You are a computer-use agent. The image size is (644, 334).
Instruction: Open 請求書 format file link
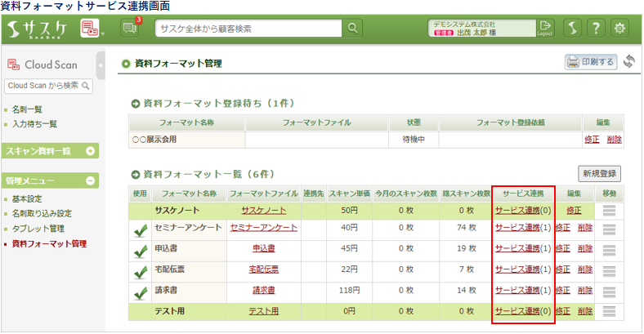point(264,291)
